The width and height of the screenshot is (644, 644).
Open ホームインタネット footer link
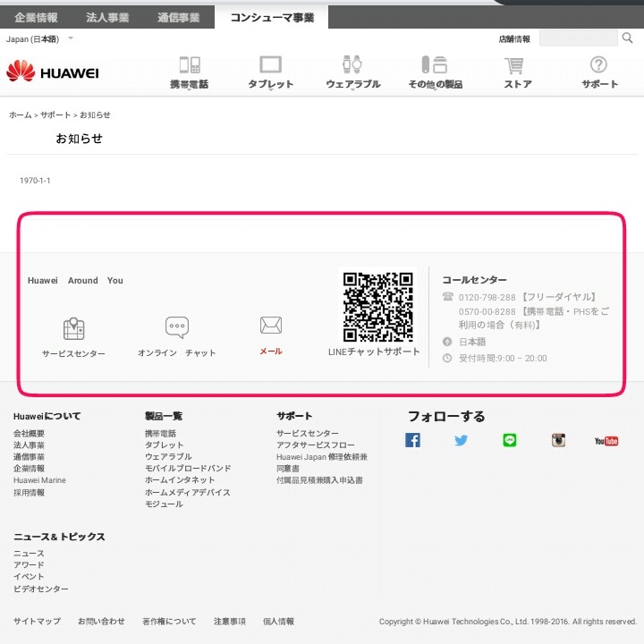click(180, 480)
